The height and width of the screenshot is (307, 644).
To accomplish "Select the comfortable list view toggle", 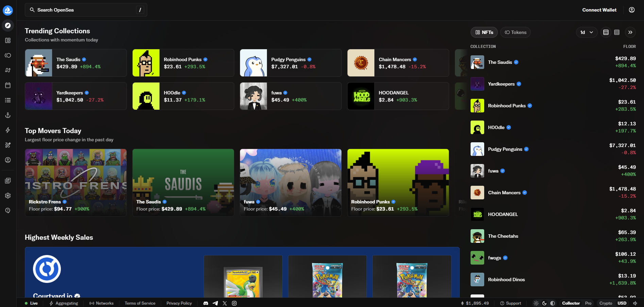I will pyautogui.click(x=606, y=32).
